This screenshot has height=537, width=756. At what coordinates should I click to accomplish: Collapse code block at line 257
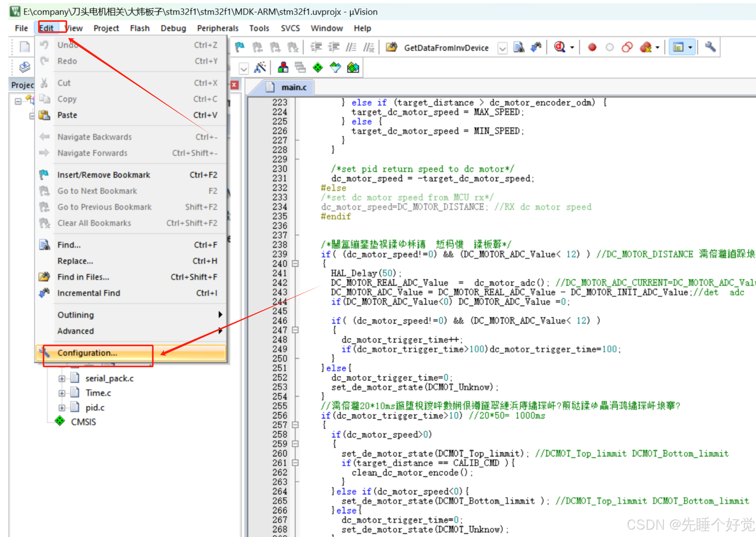295,425
